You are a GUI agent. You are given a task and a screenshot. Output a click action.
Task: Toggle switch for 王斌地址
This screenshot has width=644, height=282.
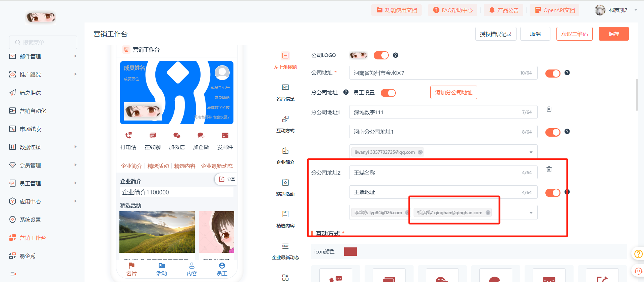point(553,193)
